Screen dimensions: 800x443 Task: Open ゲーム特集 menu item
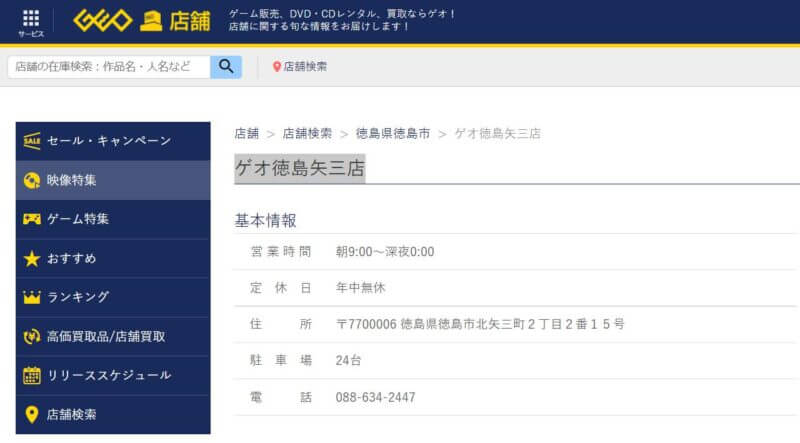coord(113,219)
